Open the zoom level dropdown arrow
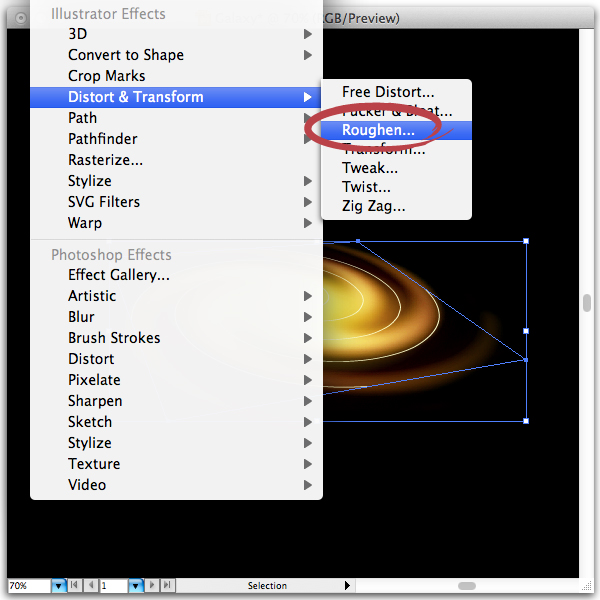The image size is (600, 600). tap(59, 586)
